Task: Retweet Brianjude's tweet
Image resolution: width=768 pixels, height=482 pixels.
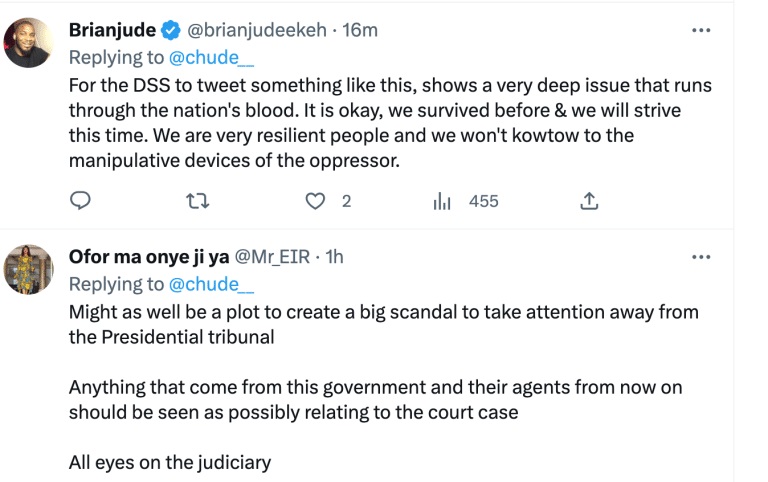Action: 199,201
